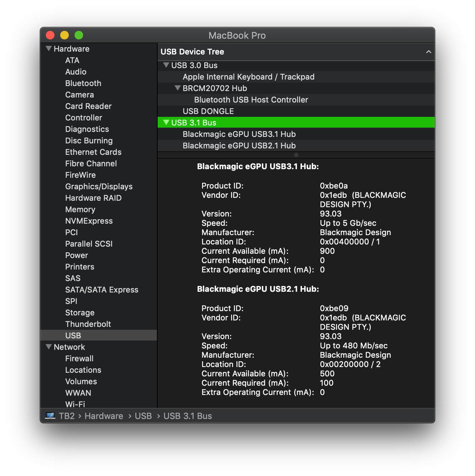Viewport: 475px width, 476px height.
Task: Click USB in the path bar
Action: pos(143,416)
